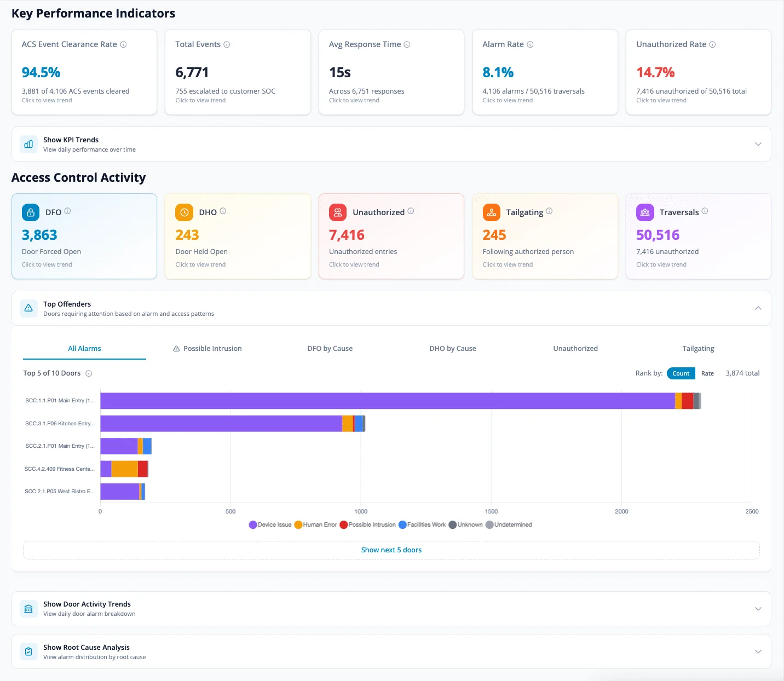The width and height of the screenshot is (784, 681).
Task: Click info icon next to Traversals
Action: coord(705,211)
